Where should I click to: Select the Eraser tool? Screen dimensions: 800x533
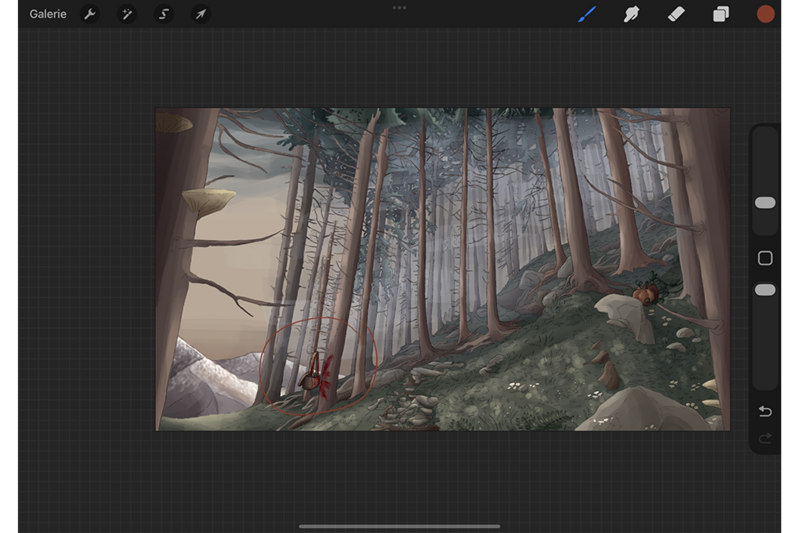[x=676, y=14]
